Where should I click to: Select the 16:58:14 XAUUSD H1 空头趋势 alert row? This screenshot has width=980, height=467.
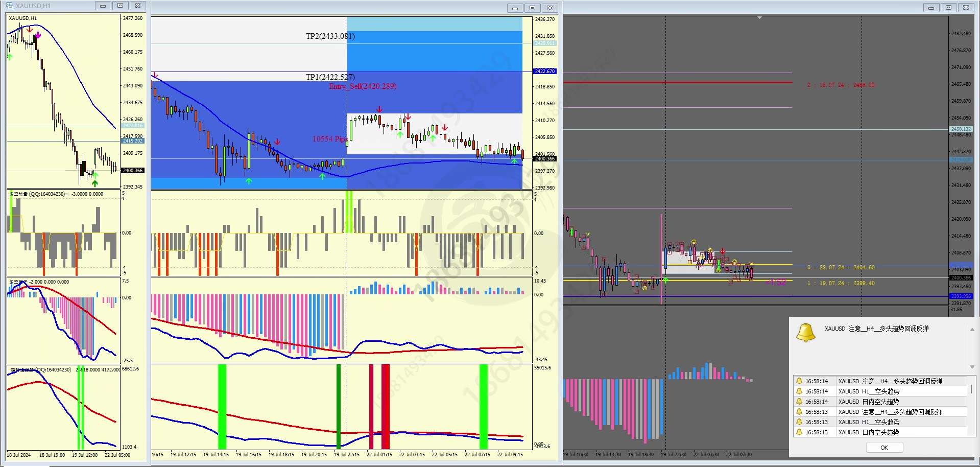click(x=880, y=391)
